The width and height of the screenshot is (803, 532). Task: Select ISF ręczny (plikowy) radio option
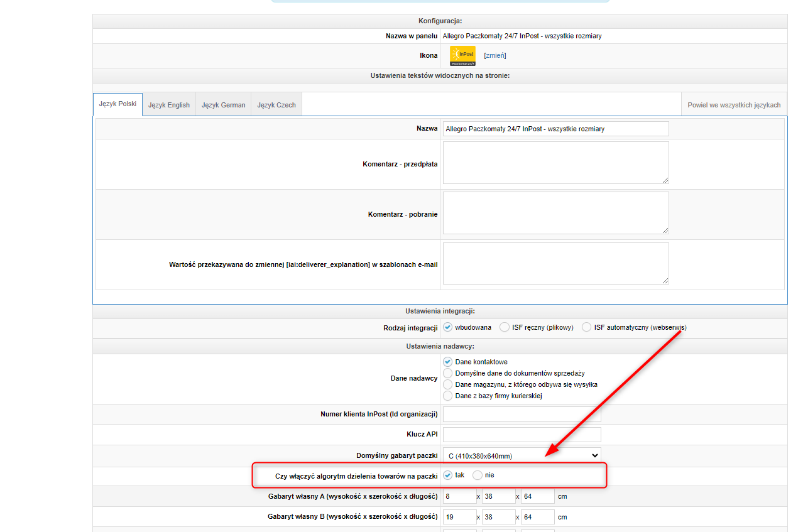505,327
